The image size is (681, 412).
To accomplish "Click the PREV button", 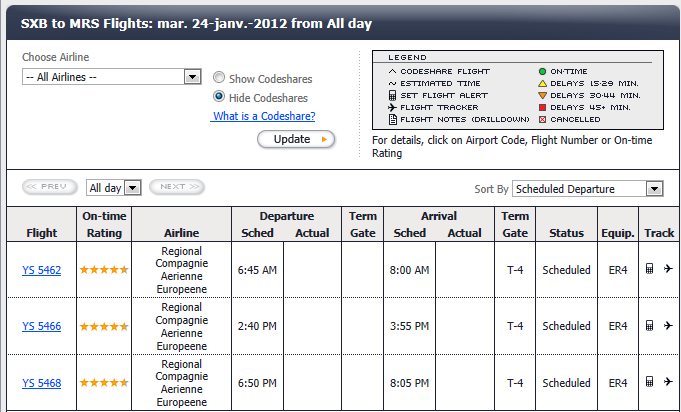I will pos(50,187).
